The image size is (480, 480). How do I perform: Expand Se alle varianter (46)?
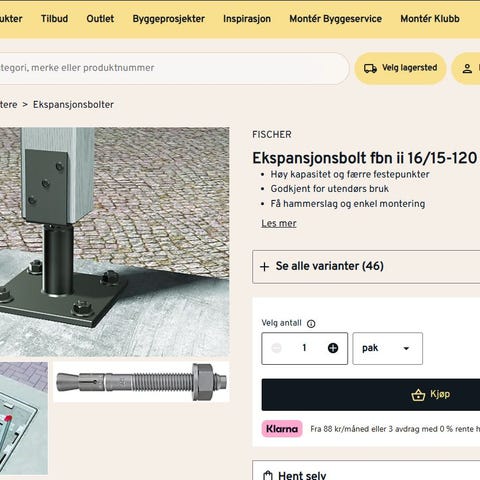[x=366, y=267]
